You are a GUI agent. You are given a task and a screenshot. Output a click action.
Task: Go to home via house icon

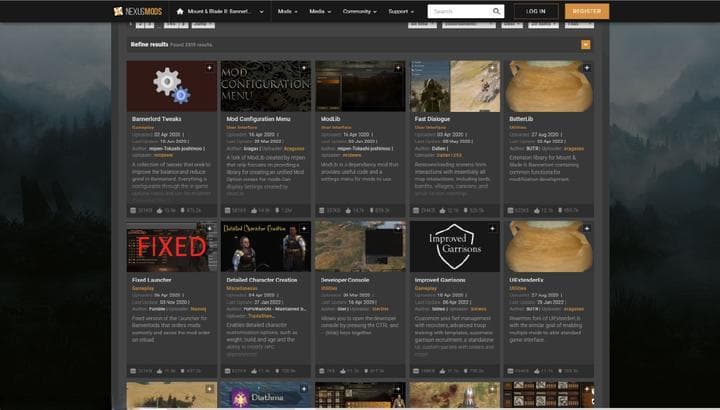tap(180, 11)
